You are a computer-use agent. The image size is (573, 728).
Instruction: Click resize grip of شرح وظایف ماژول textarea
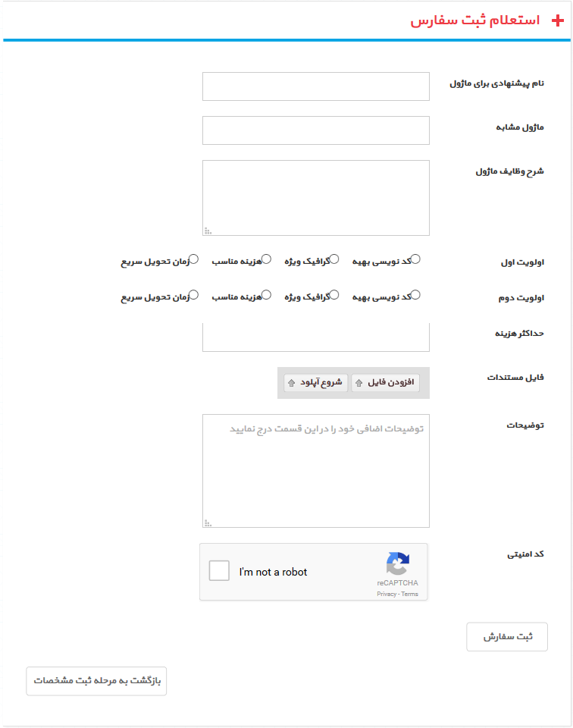point(208,231)
